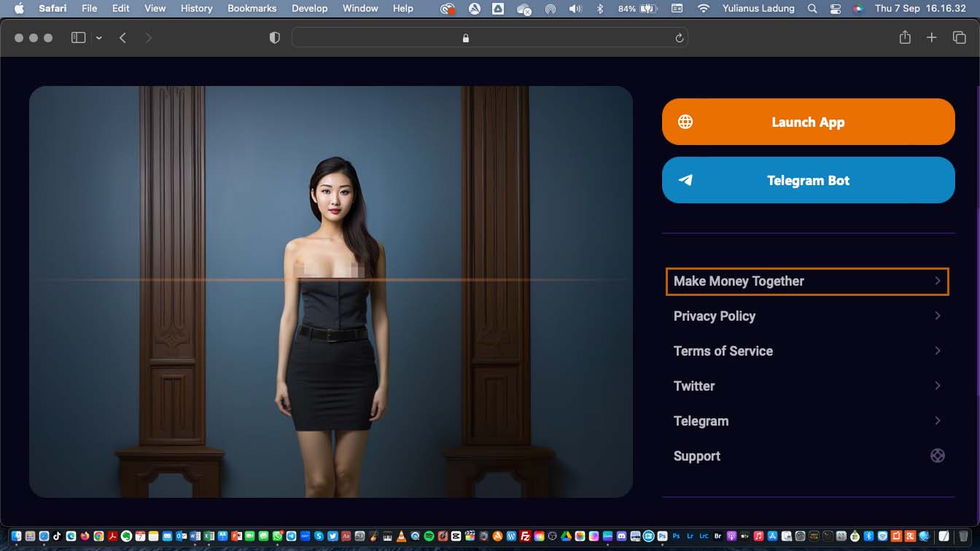The image size is (980, 551).
Task: Click the privacy report shield icon
Action: pyautogui.click(x=275, y=38)
